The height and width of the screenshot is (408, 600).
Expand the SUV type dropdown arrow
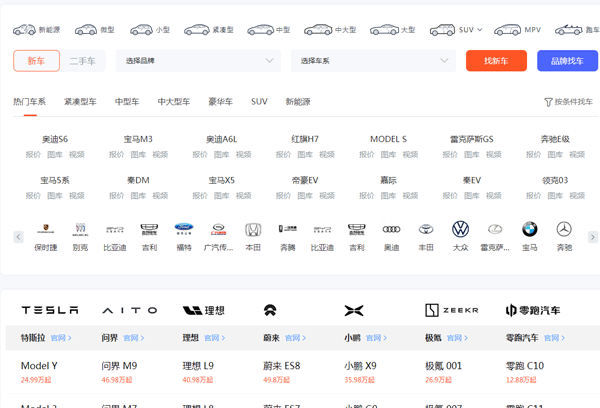click(480, 30)
